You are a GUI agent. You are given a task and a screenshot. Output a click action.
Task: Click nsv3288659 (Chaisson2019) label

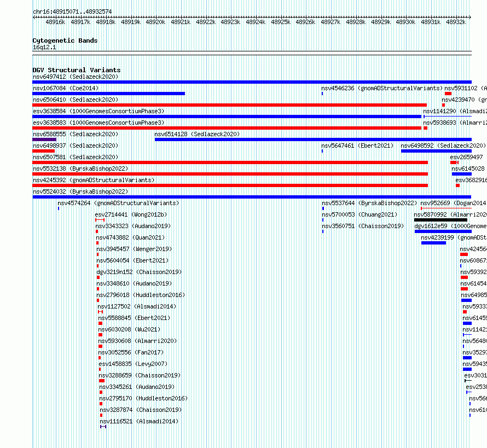140,375
